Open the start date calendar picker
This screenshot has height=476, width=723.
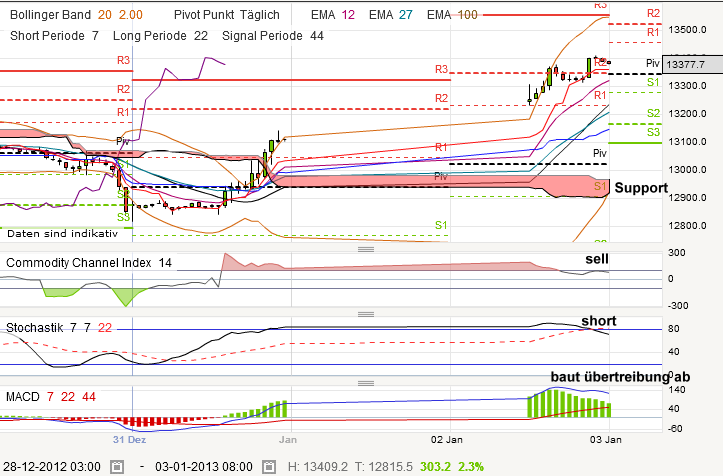[x=117, y=467]
